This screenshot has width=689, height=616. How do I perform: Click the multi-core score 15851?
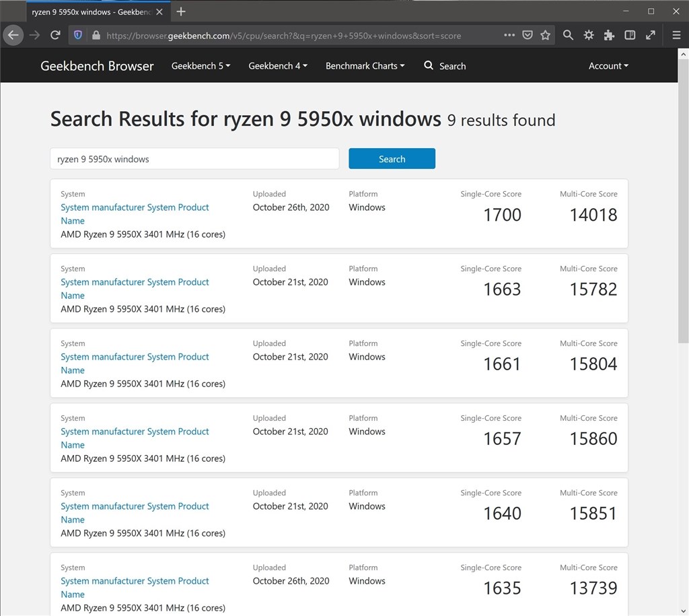pyautogui.click(x=593, y=514)
